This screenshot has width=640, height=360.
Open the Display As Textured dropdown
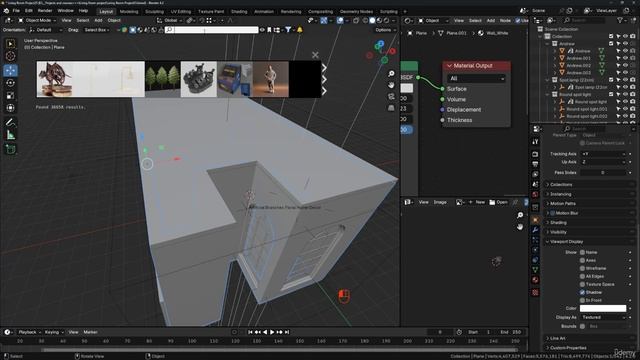pyautogui.click(x=603, y=317)
